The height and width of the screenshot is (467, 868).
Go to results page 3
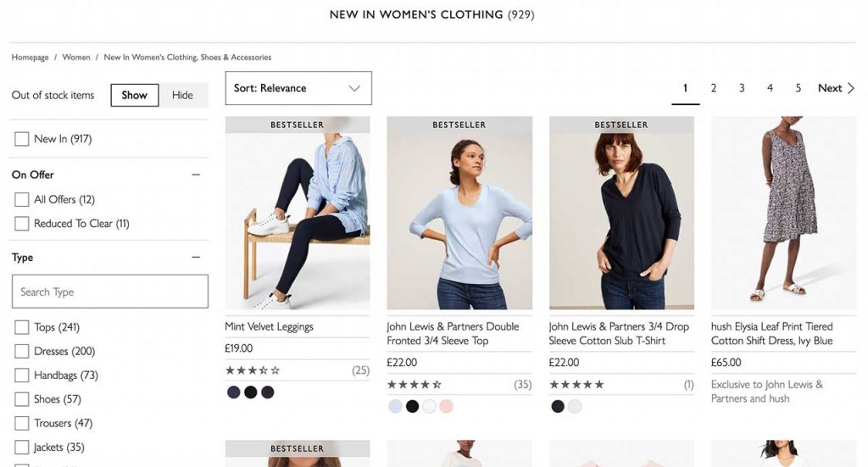742,88
